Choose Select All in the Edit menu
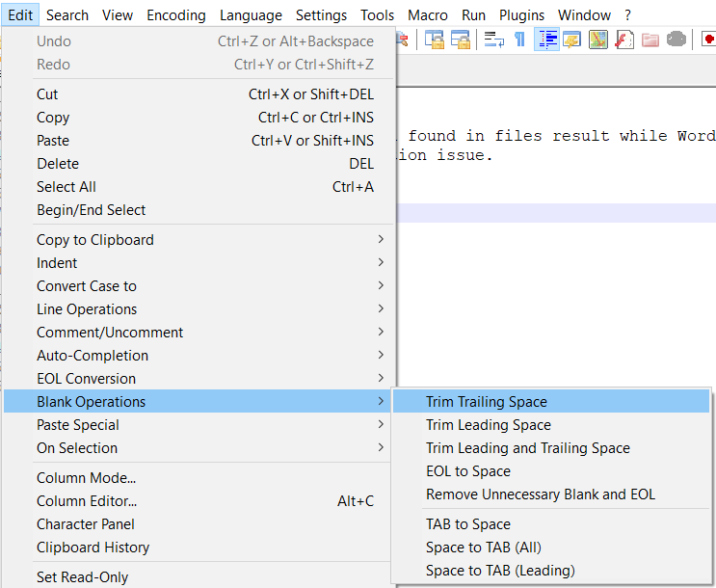Image resolution: width=716 pixels, height=588 pixels. coord(197,187)
